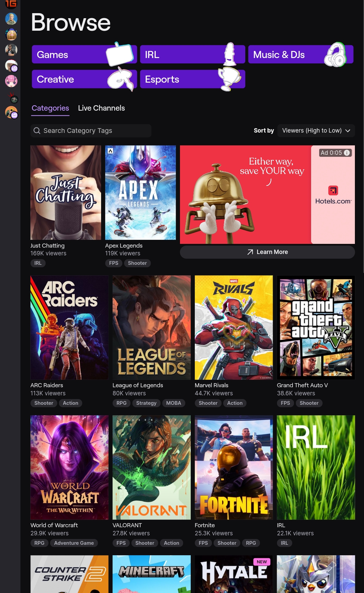Click the ad info icon
Image resolution: width=364 pixels, height=593 pixels.
(346, 153)
